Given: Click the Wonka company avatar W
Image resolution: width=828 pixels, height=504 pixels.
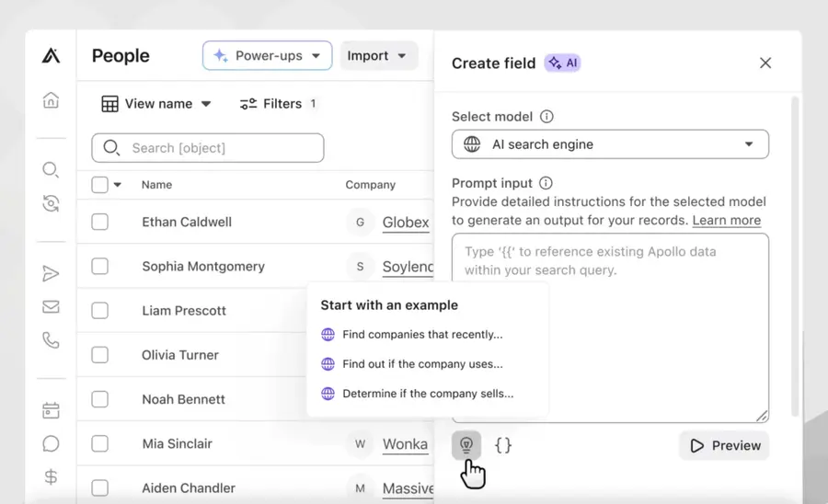Looking at the screenshot, I should coord(360,444).
